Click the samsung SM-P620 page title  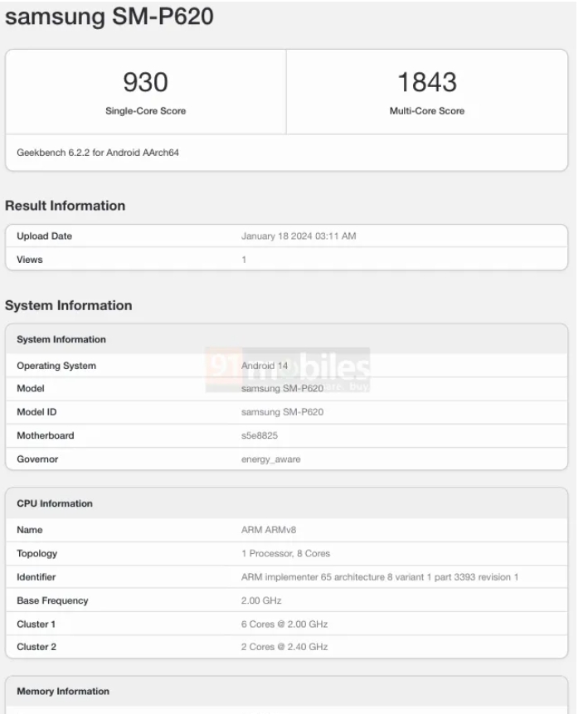(x=110, y=17)
